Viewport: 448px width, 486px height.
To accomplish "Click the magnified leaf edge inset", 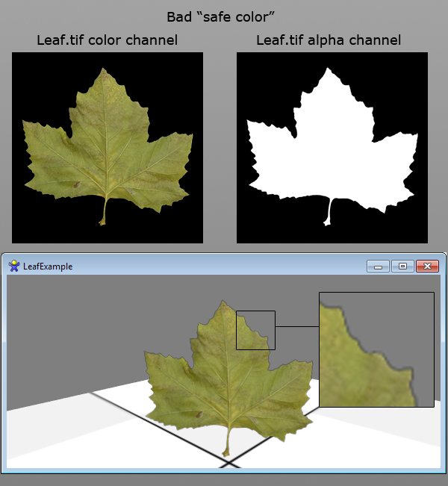I will click(376, 349).
